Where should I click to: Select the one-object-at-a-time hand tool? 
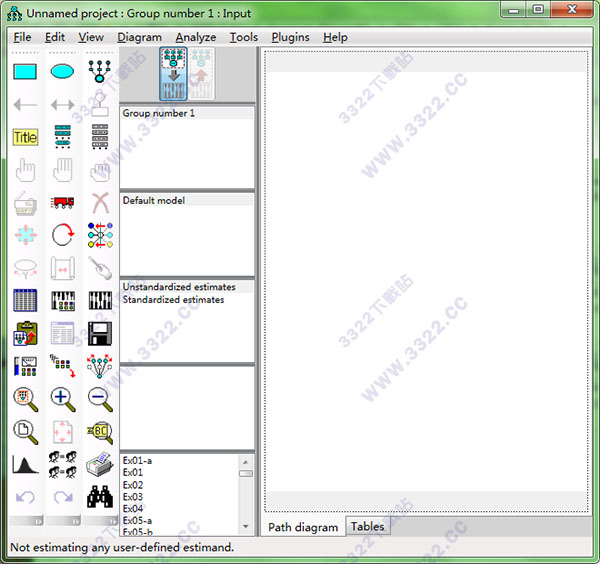(25, 170)
